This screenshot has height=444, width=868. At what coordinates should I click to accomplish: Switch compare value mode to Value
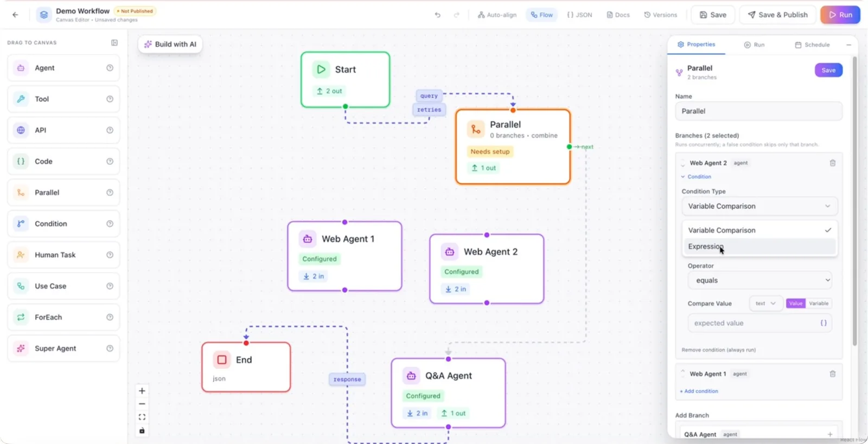[x=796, y=304]
